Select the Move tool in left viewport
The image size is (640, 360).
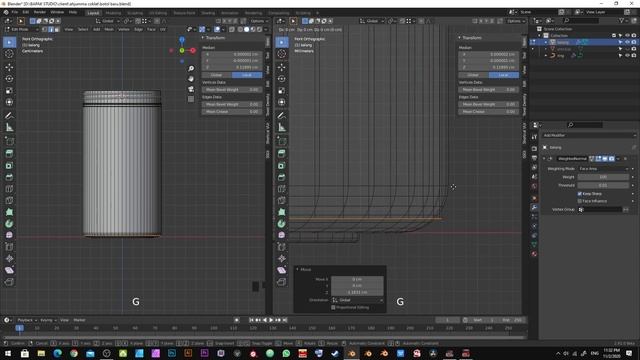tap(9, 67)
